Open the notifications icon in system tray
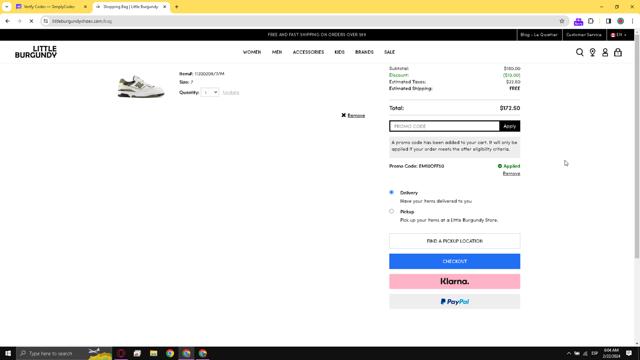640x360 pixels. point(629,353)
